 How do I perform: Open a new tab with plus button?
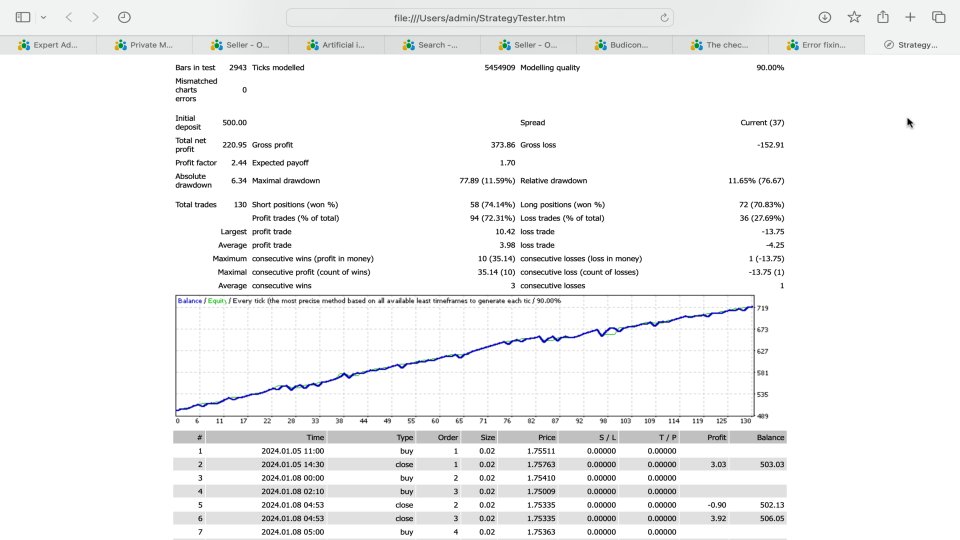coord(910,17)
